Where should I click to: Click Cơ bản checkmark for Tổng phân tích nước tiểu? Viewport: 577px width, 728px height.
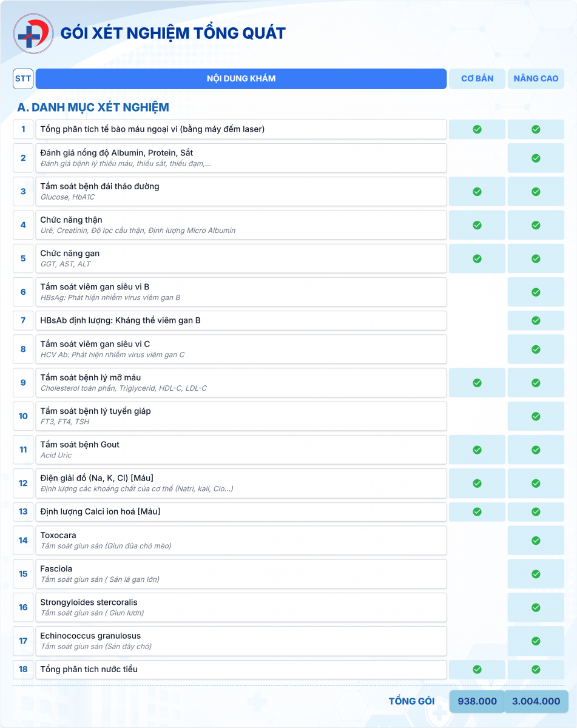click(477, 669)
